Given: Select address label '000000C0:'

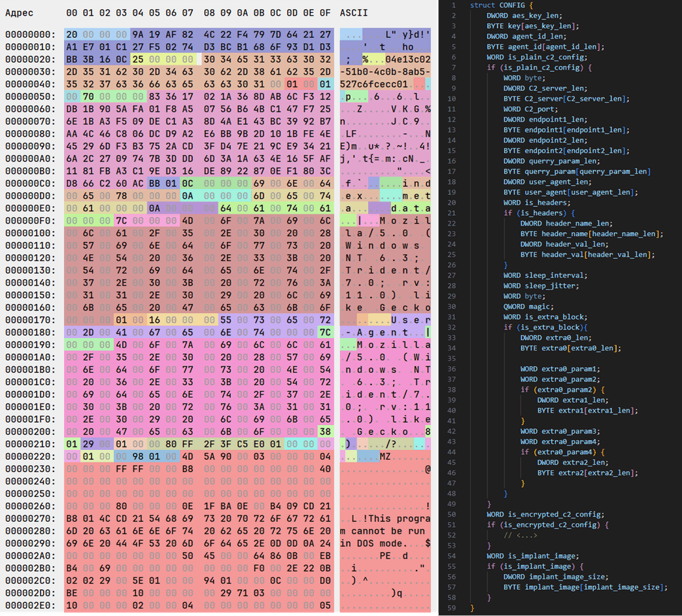Looking at the screenshot, I should (x=31, y=183).
